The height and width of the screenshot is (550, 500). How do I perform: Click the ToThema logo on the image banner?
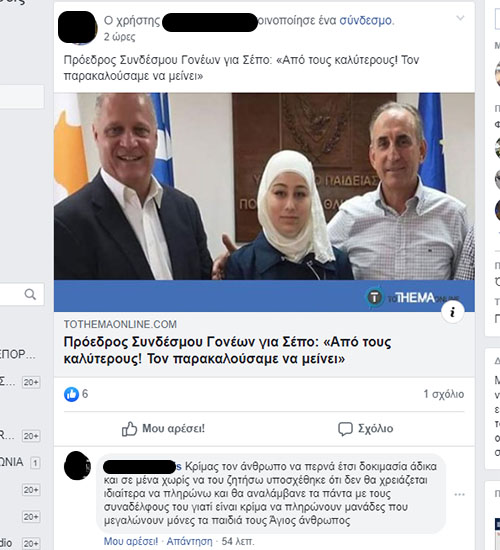(412, 298)
